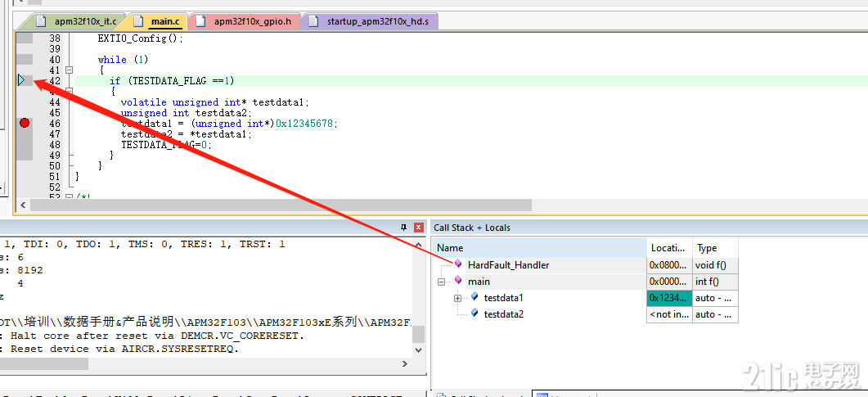868x397 pixels.
Task: Click the cyan current-statement arrow at line 42
Action: tap(21, 81)
